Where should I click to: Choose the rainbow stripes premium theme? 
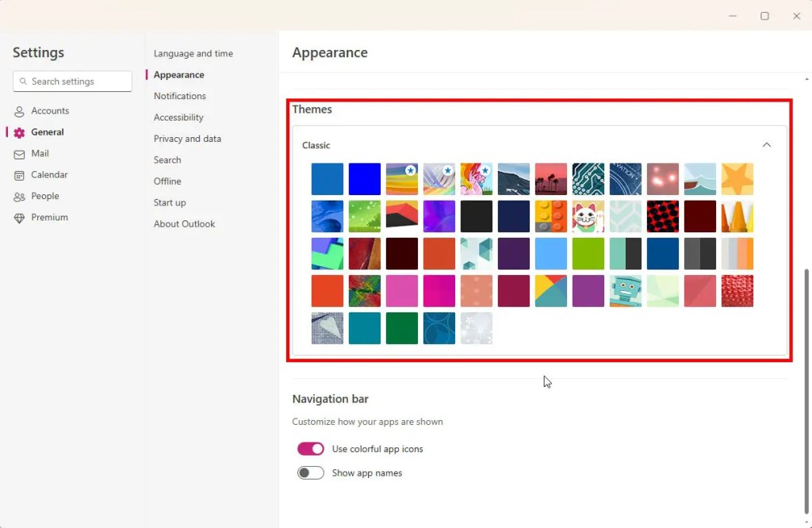pos(402,179)
